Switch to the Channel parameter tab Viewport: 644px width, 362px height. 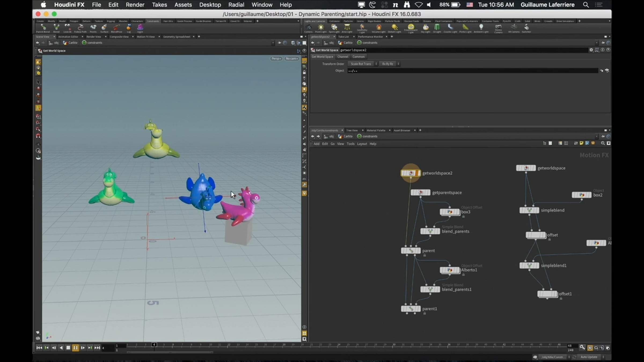343,57
